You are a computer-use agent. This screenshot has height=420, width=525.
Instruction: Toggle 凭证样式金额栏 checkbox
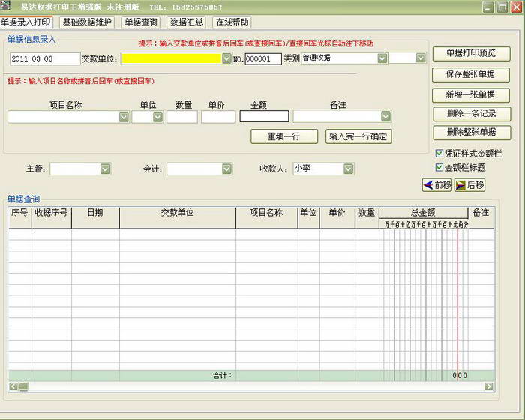coord(439,154)
